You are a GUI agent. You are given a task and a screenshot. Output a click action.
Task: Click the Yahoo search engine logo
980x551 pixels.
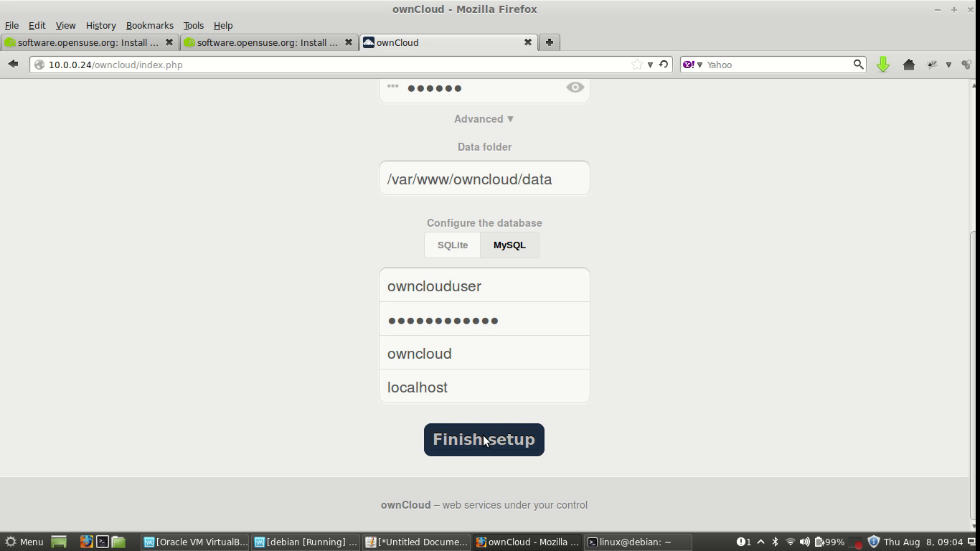[689, 65]
